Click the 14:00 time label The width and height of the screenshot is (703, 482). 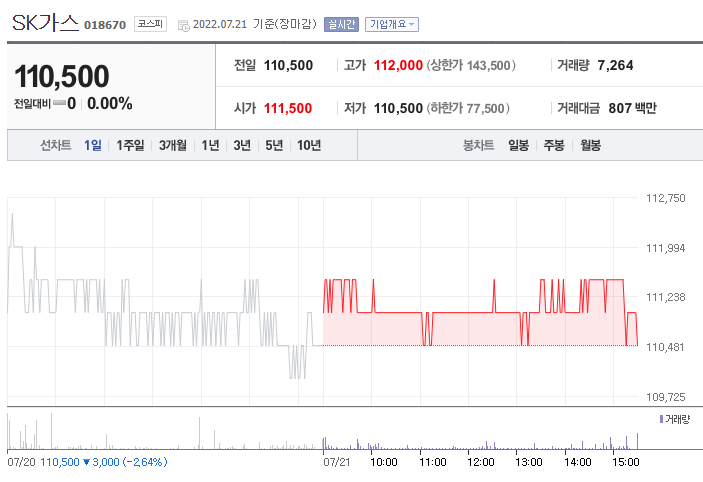click(x=577, y=462)
